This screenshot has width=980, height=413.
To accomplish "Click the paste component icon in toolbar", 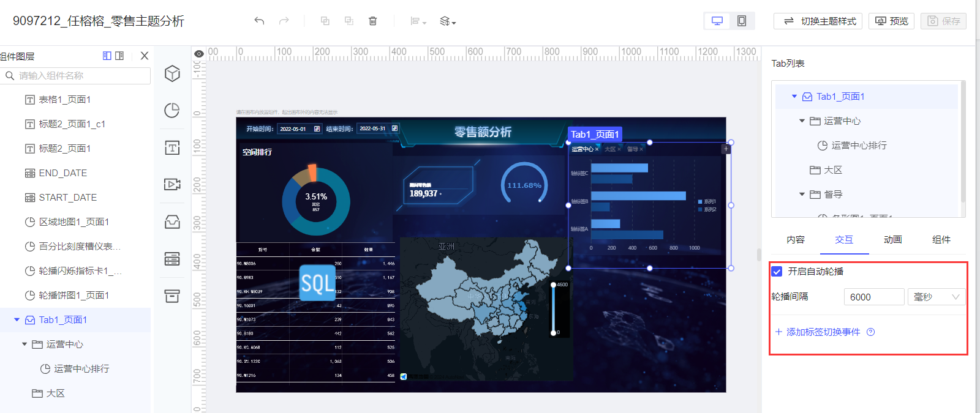I will coord(349,21).
